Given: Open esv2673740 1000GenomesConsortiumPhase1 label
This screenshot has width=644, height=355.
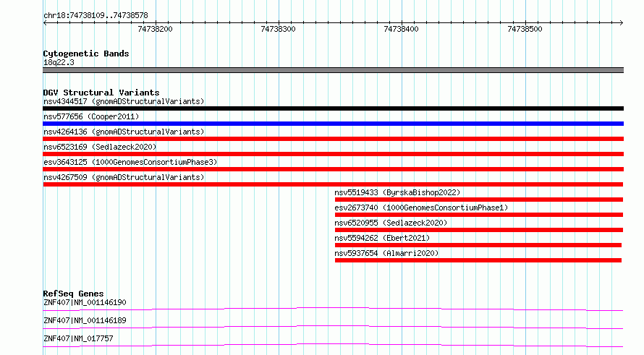Looking at the screenshot, I should (x=421, y=208).
